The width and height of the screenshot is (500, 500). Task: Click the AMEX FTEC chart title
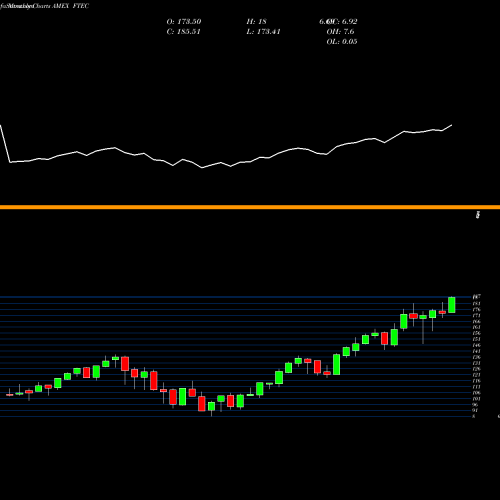point(70,6)
